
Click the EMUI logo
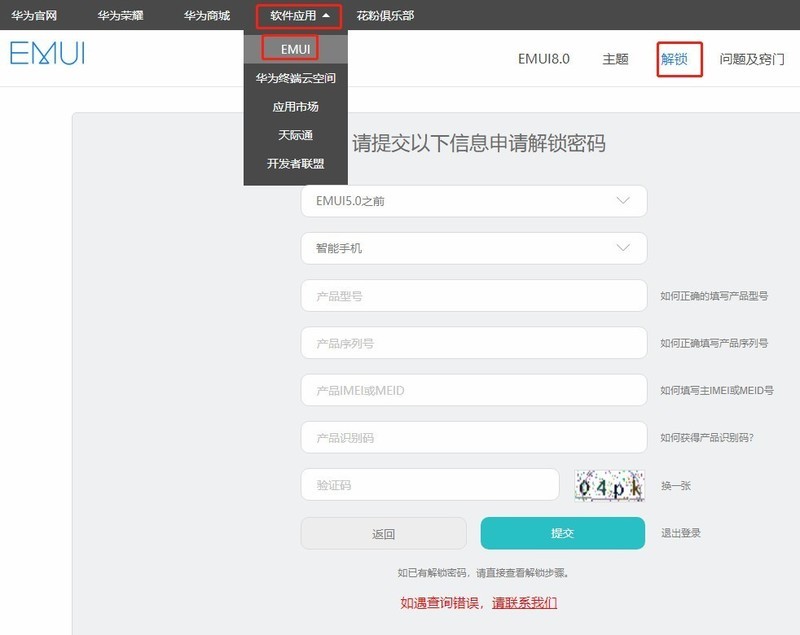47,53
